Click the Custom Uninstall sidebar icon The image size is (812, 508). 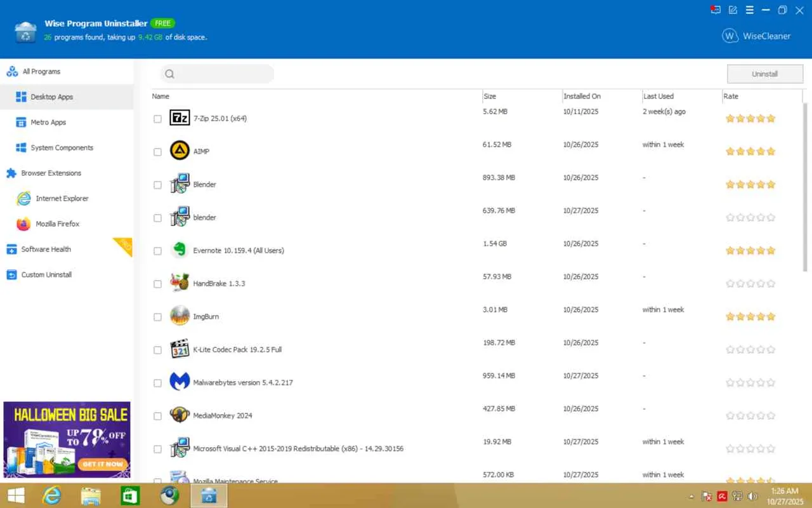(11, 275)
